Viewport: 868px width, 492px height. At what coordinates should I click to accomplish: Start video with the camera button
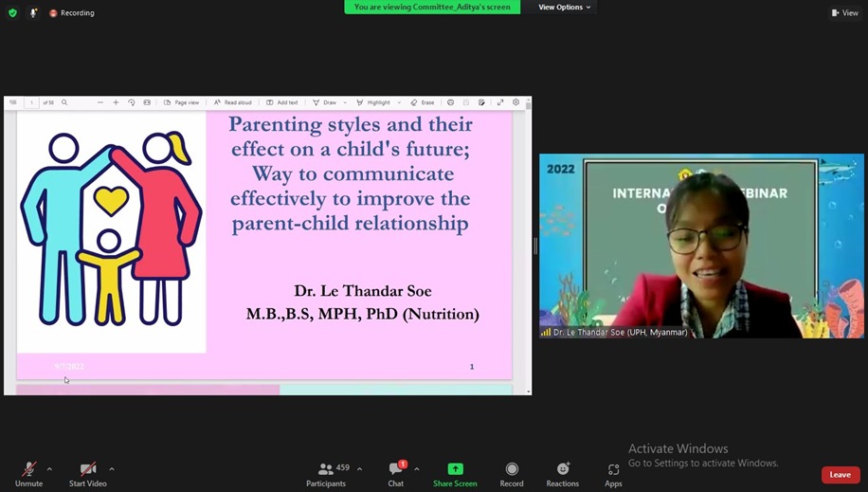point(87,470)
